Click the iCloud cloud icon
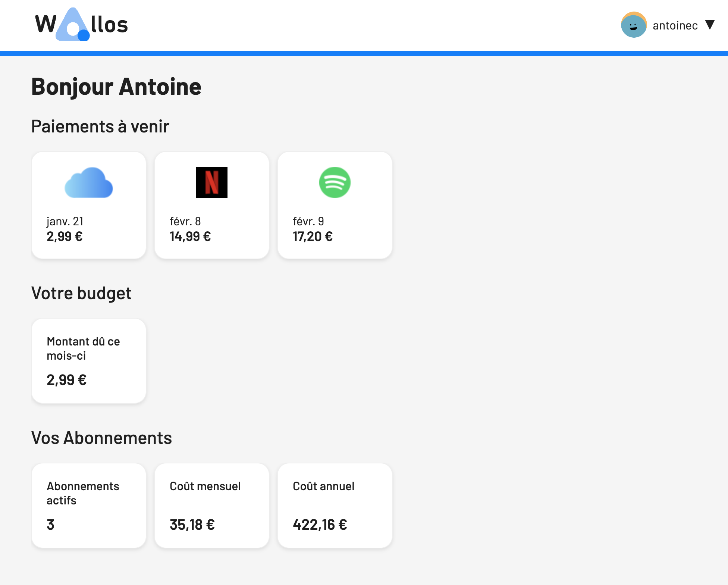 [x=89, y=182]
